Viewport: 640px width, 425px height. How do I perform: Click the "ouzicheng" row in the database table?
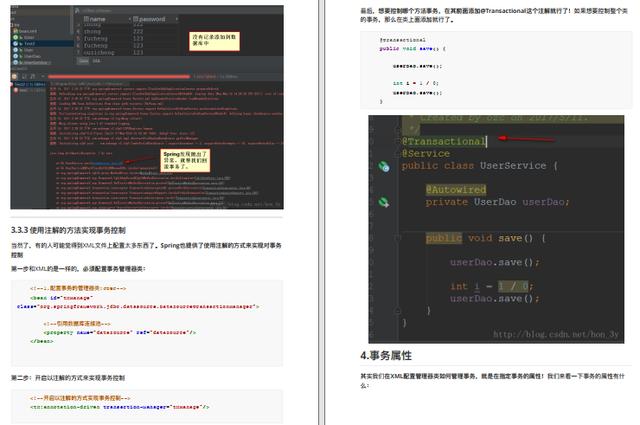(x=99, y=53)
